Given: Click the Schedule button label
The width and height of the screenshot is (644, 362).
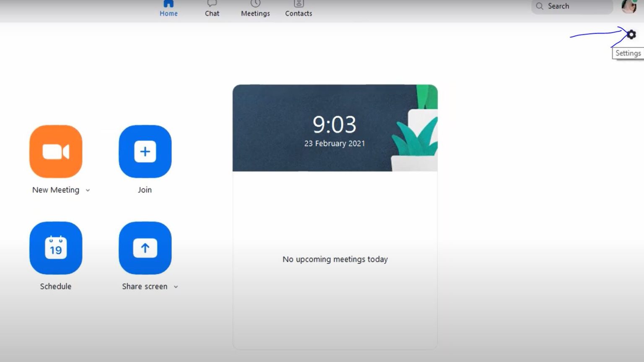Looking at the screenshot, I should coord(55,286).
